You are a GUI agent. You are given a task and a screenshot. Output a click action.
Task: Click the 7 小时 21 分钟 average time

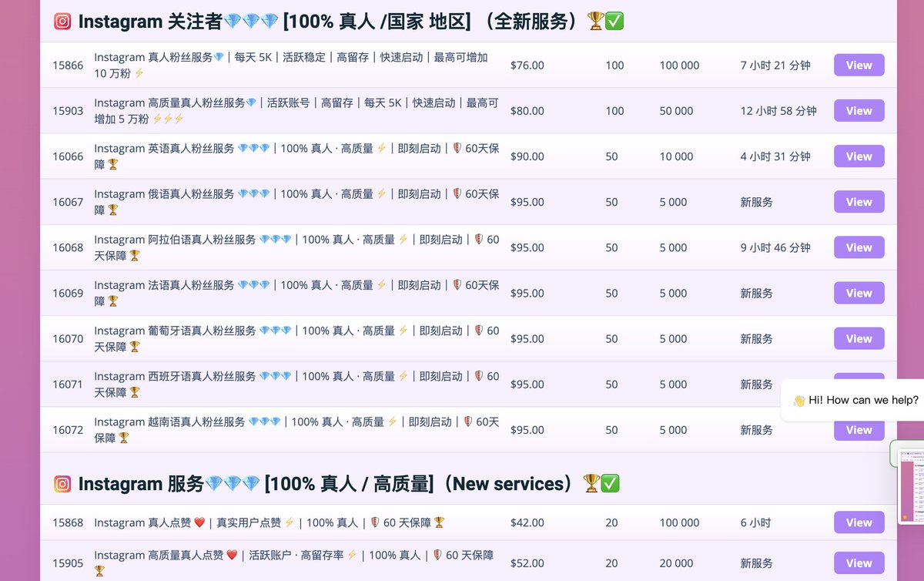[775, 65]
